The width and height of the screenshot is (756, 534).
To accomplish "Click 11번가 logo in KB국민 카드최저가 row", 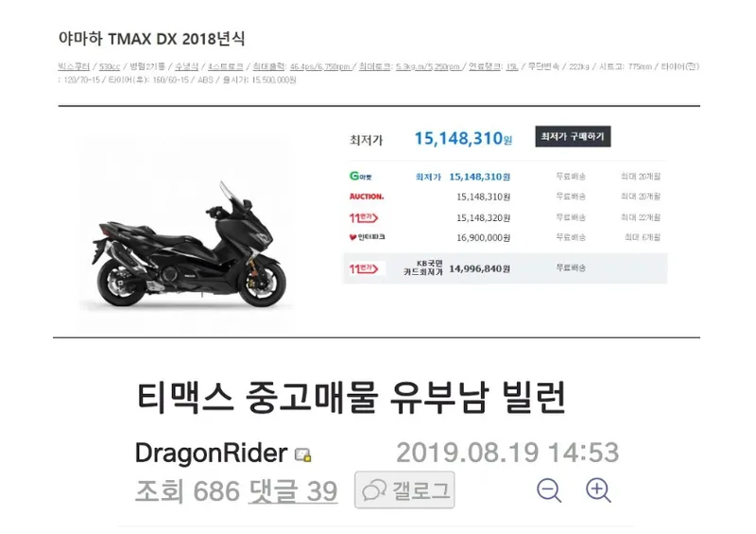I will point(364,268).
